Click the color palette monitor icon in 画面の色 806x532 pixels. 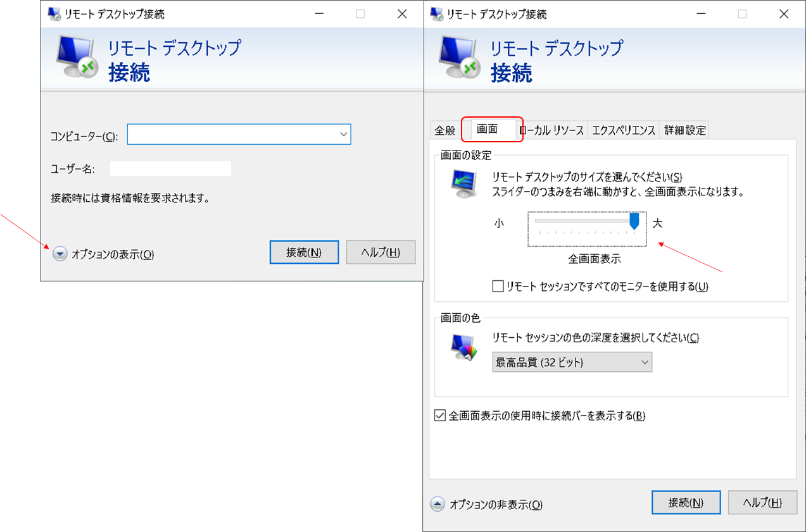coord(463,347)
